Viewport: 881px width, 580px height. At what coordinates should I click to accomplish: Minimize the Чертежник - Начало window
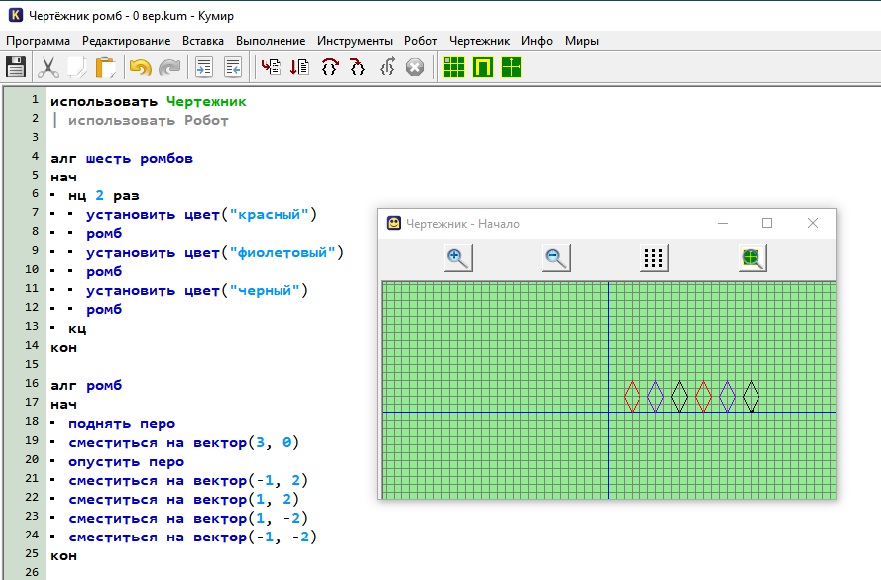[x=723, y=223]
